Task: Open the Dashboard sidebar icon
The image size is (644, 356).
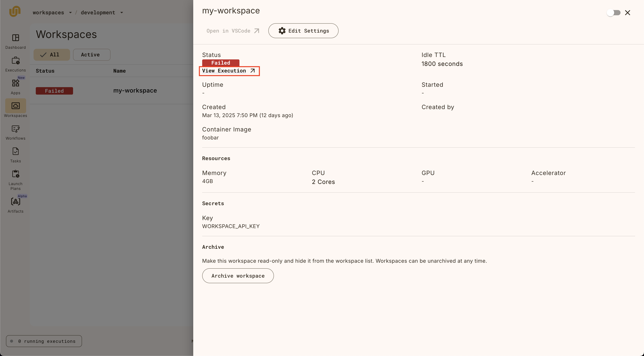Action: coord(15,38)
